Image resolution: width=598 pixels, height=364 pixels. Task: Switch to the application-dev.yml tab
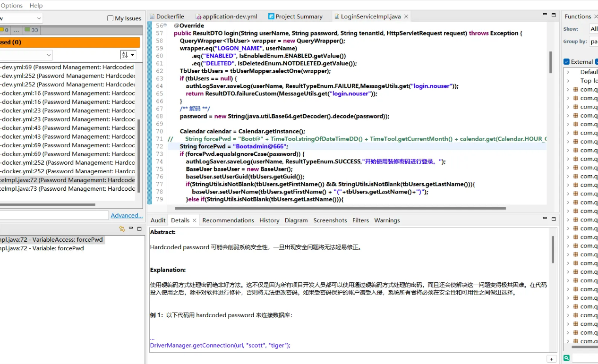pyautogui.click(x=227, y=17)
